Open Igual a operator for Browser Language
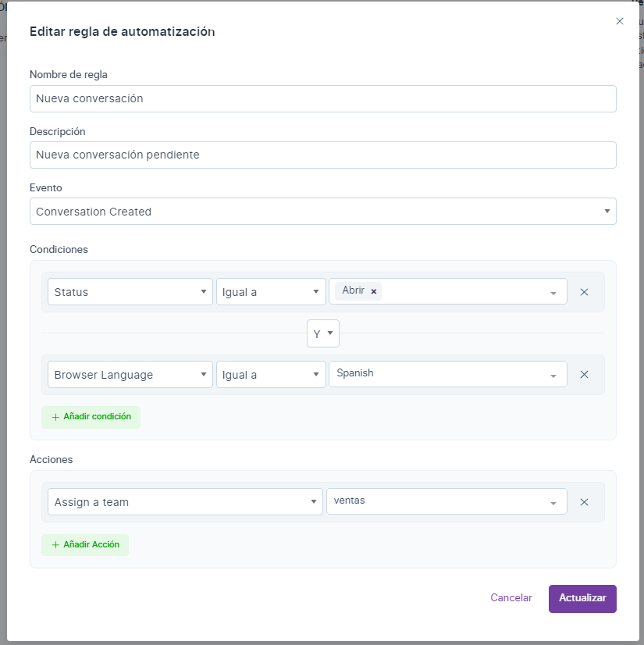 [271, 375]
